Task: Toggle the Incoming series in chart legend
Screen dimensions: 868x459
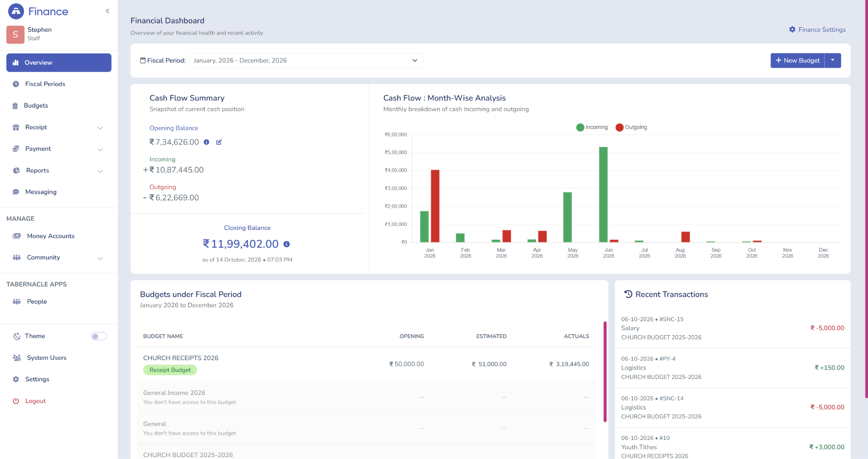Action: [592, 127]
